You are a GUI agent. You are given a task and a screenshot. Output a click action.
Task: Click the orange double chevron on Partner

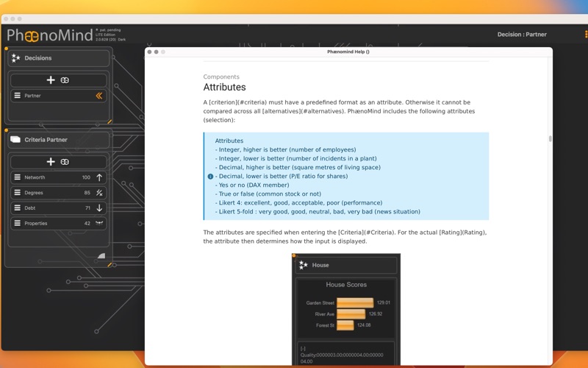[x=99, y=96]
